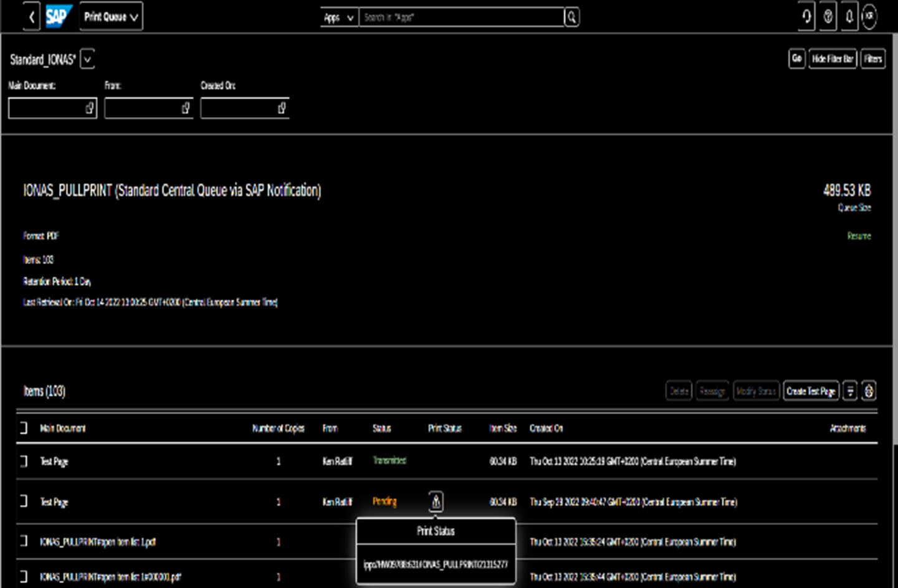
Task: Select the Transmitted Test Page row checkbox
Action: (24, 461)
